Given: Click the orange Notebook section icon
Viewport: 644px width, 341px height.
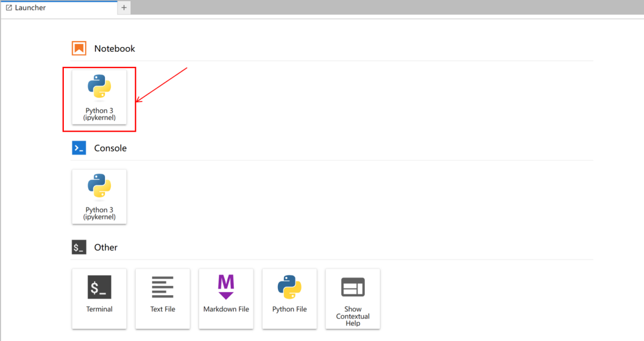Looking at the screenshot, I should [x=79, y=48].
